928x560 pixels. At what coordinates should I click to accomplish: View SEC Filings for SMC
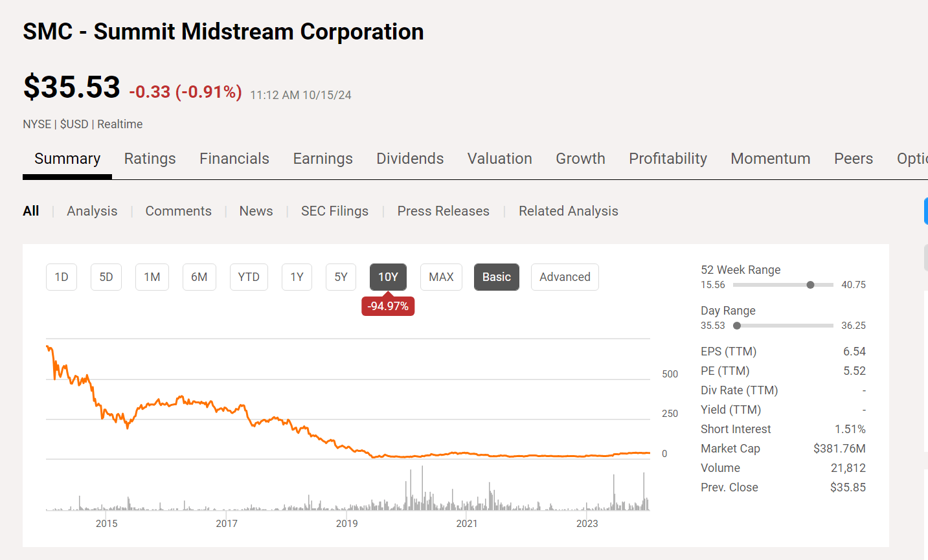(335, 210)
